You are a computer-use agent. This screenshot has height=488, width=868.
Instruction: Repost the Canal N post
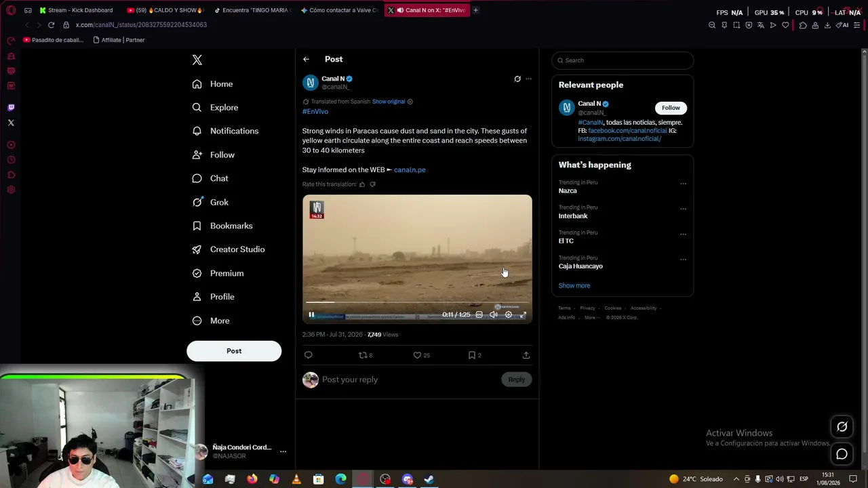(366, 355)
